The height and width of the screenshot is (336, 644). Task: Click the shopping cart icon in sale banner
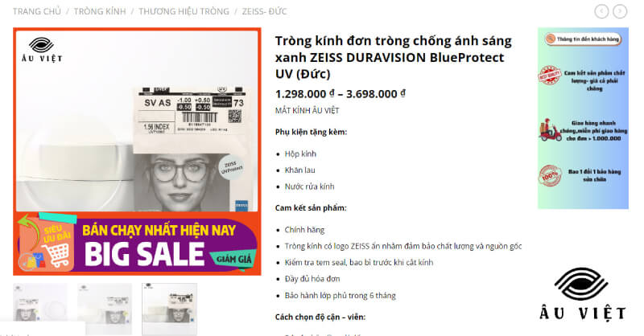pyautogui.click(x=57, y=253)
